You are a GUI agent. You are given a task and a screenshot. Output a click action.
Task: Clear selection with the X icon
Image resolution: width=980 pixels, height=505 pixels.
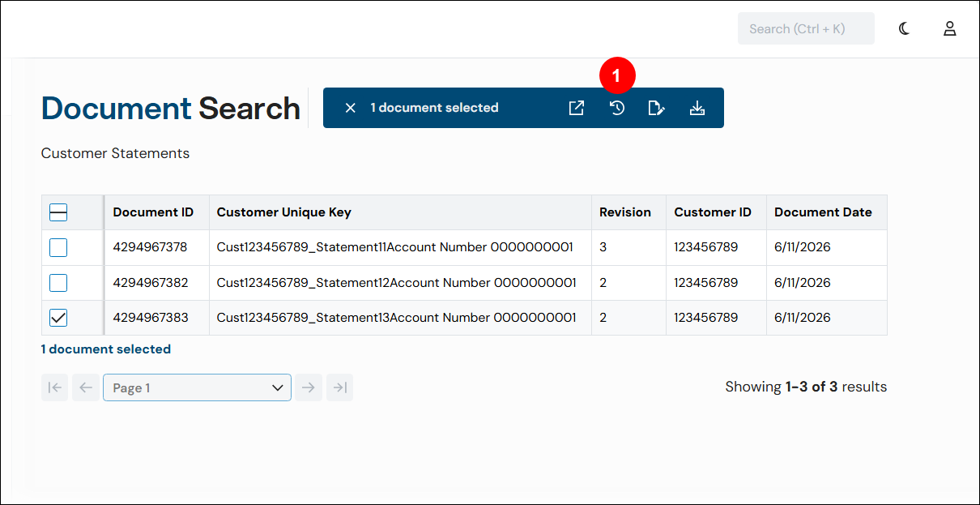pos(350,108)
